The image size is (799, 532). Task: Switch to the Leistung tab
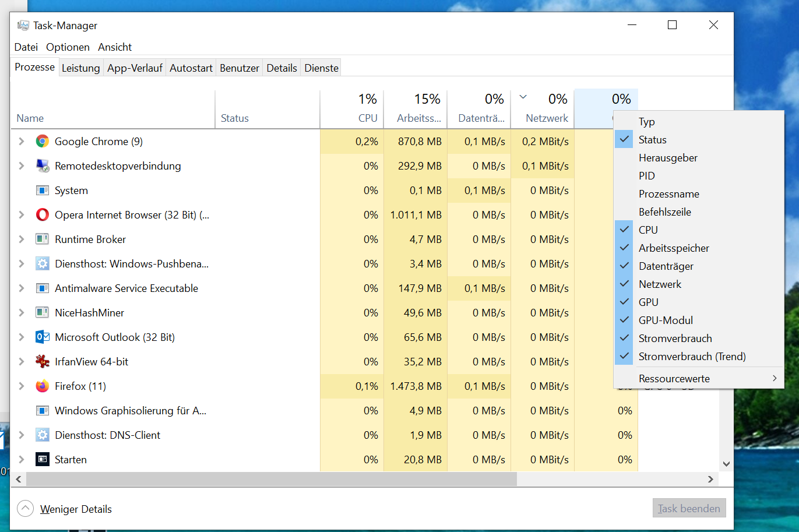[x=81, y=68]
